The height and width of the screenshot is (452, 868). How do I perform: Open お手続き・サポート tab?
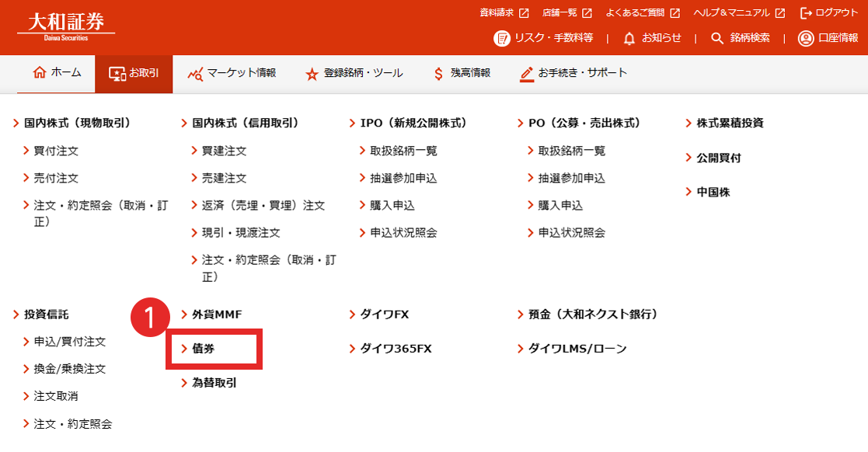point(573,74)
